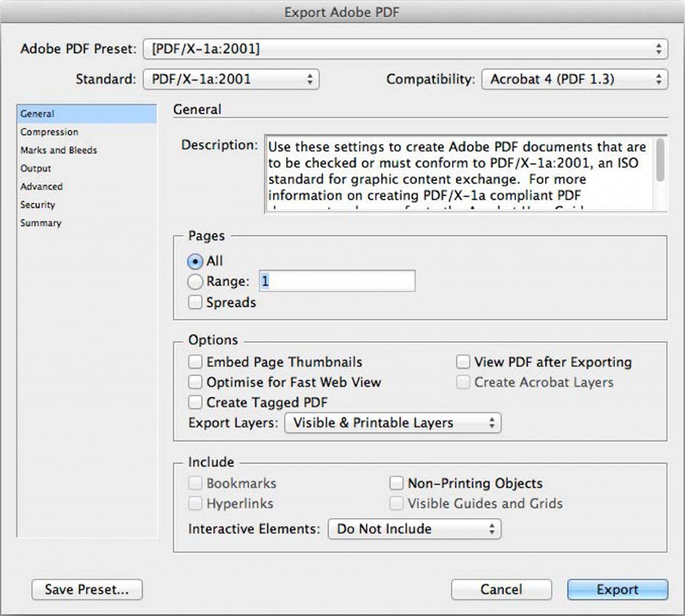The width and height of the screenshot is (685, 616).
Task: Select the All pages radio button
Action: (x=195, y=261)
